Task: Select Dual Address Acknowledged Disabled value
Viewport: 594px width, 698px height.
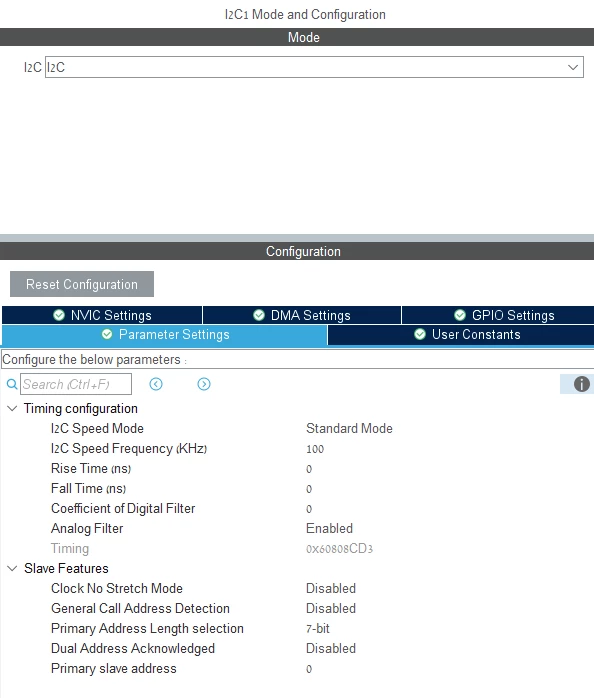Action: (331, 649)
